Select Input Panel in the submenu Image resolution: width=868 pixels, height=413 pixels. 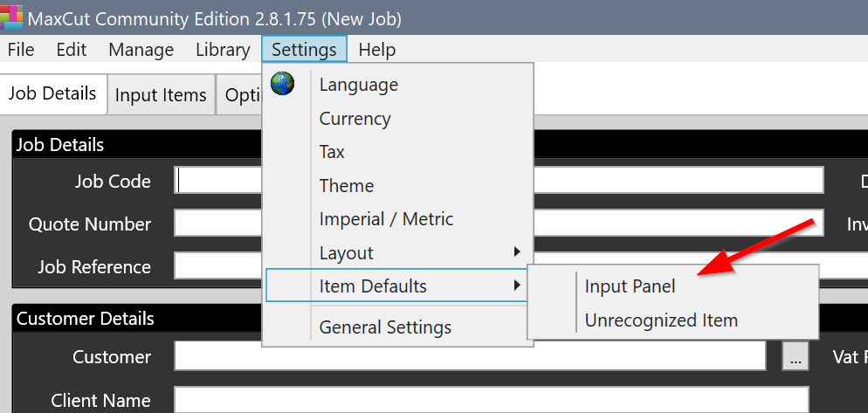coord(630,286)
